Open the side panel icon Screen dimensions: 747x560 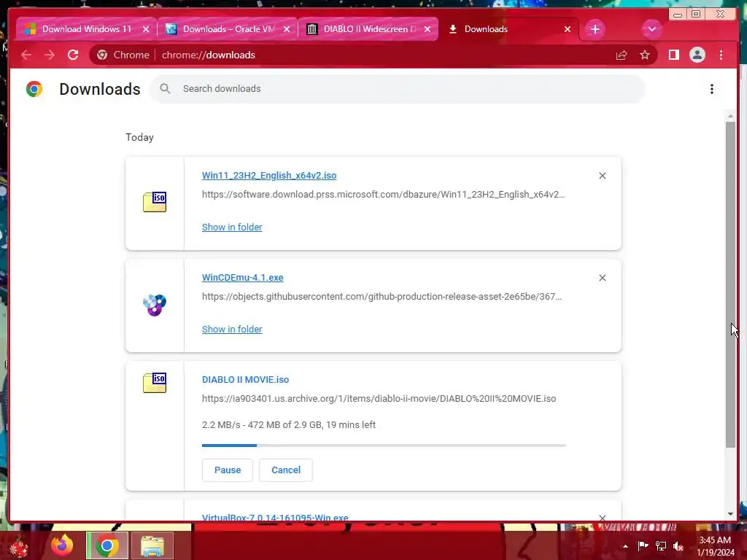(x=673, y=55)
